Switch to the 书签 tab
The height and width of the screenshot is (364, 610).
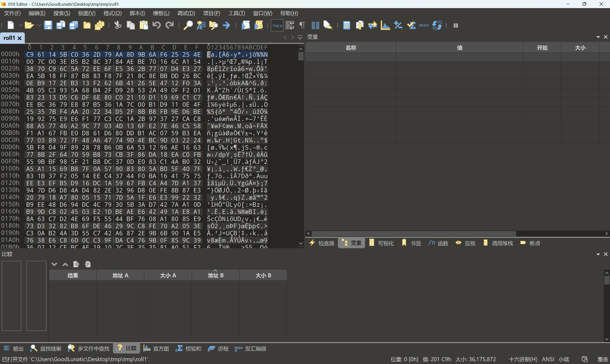coord(412,243)
